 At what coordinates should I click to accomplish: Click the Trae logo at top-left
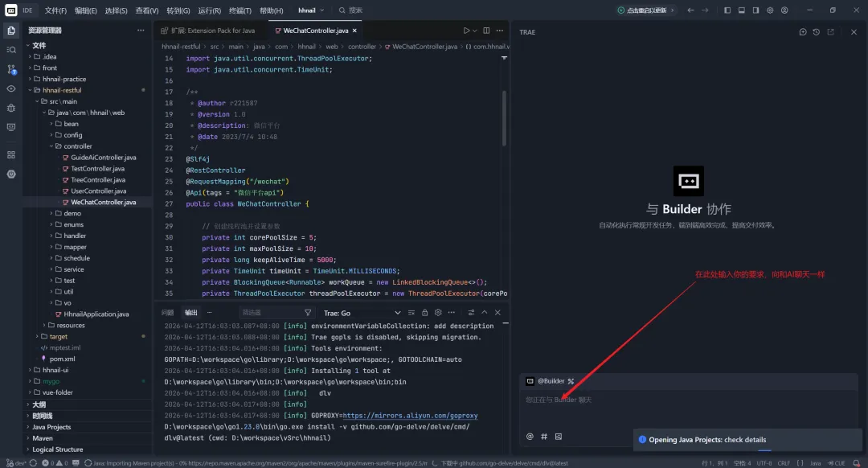pos(11,10)
